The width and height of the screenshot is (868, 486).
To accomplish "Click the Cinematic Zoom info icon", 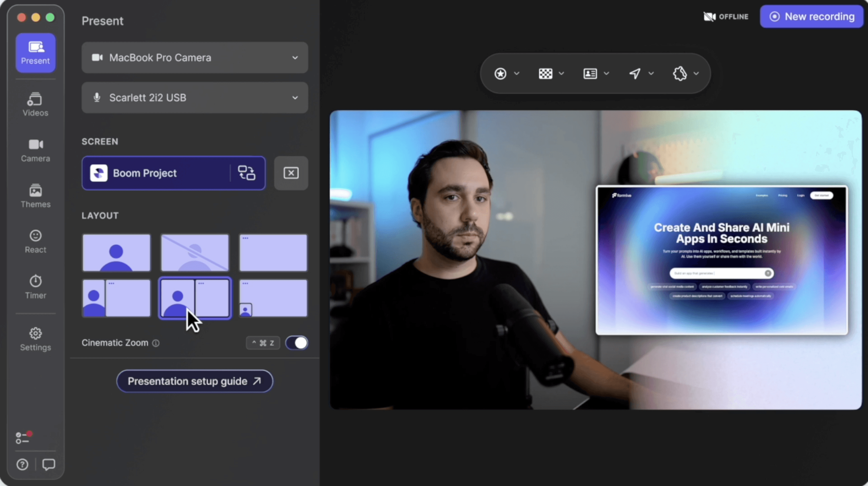I will (x=156, y=343).
